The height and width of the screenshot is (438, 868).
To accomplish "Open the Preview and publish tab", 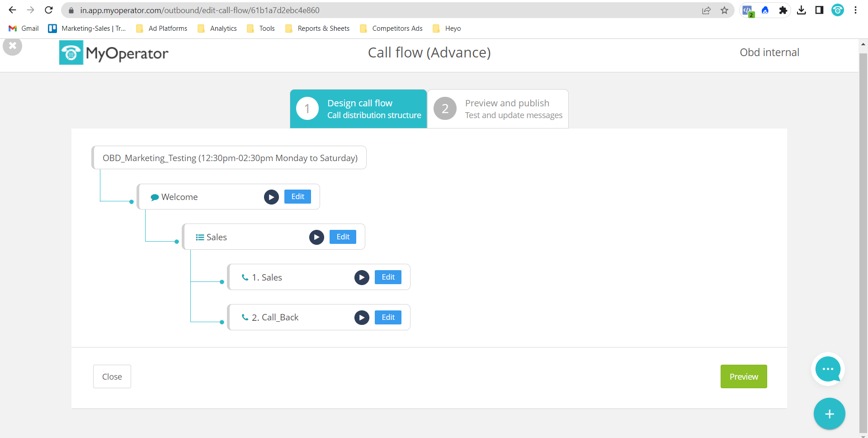I will coord(497,109).
